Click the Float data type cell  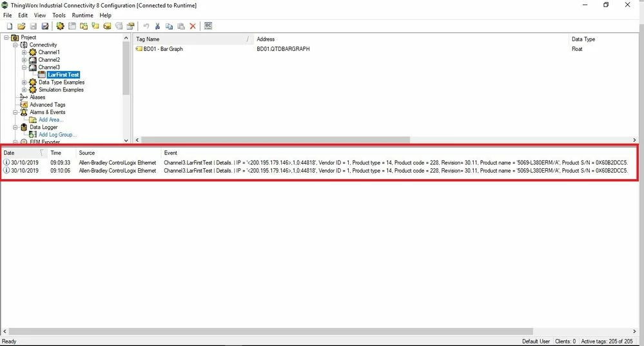pyautogui.click(x=577, y=49)
